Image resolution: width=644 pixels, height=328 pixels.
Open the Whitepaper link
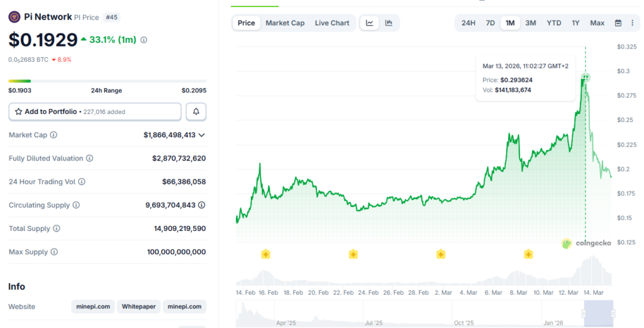click(139, 307)
